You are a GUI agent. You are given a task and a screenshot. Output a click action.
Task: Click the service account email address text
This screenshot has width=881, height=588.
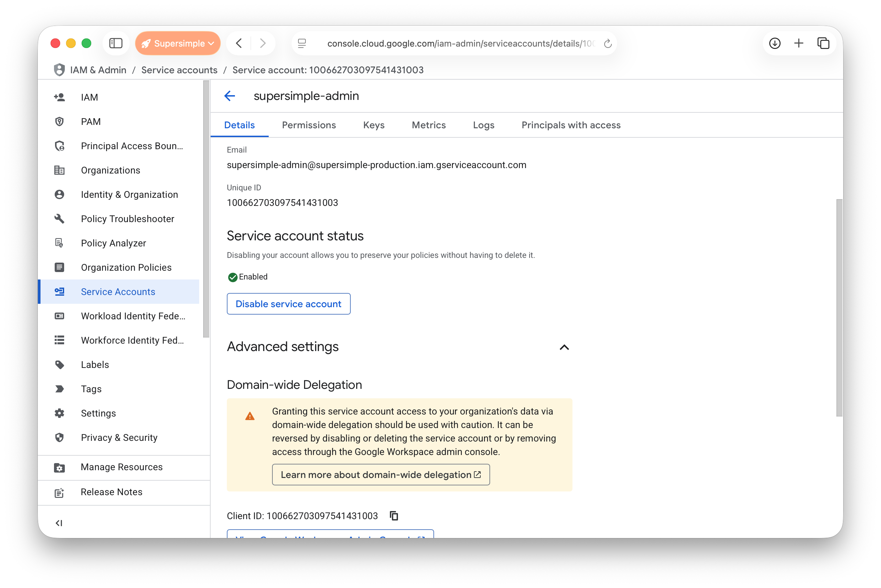(x=376, y=165)
